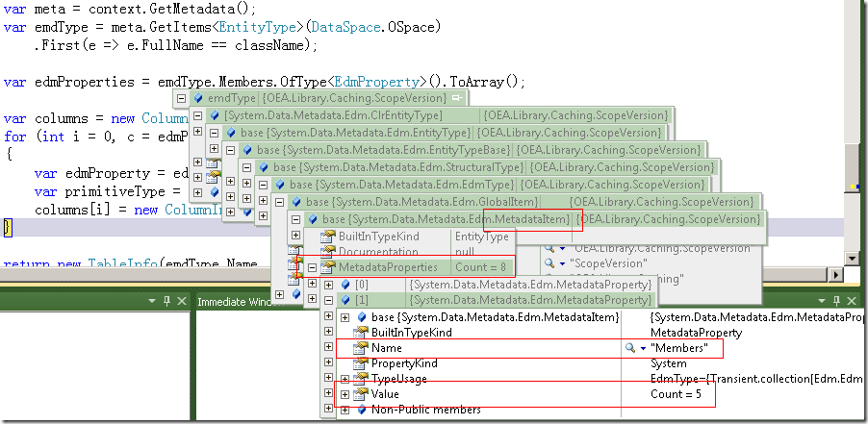Select the PropertyKind value "System"
Viewport: 868px width, 424px height.
pyautogui.click(x=668, y=363)
